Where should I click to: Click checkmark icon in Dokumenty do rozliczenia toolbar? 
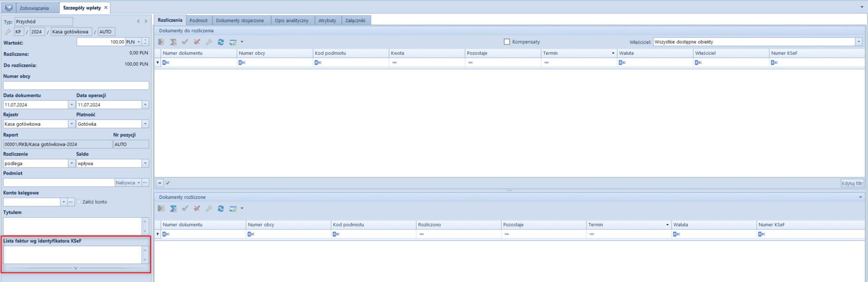185,42
